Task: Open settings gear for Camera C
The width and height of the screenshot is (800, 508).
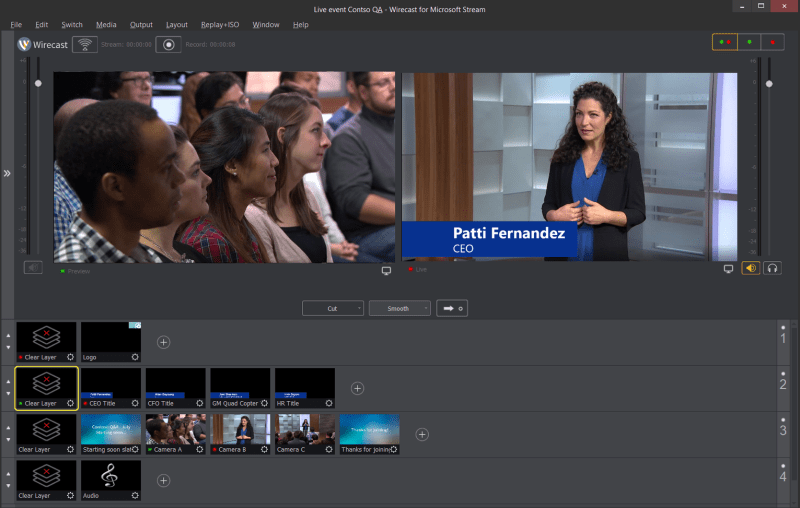Action: [329, 449]
